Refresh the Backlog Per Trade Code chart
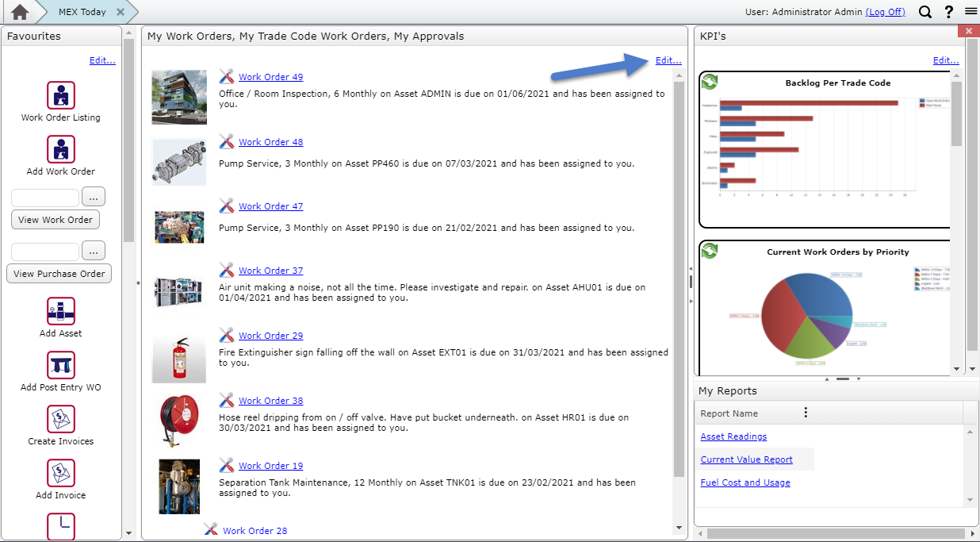 click(x=710, y=81)
